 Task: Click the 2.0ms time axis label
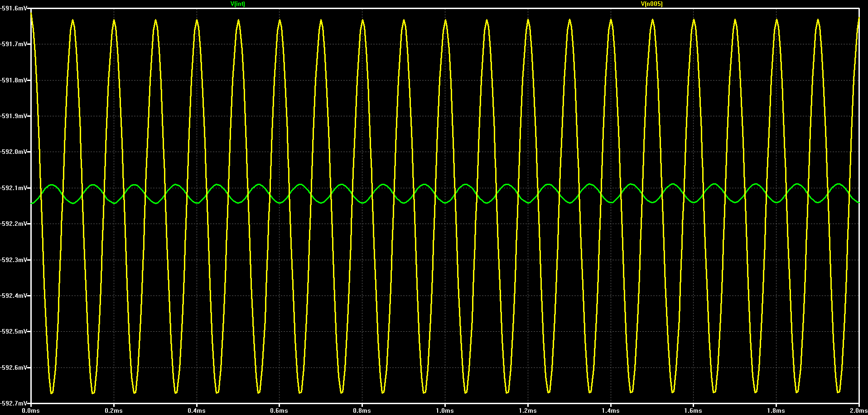(859, 411)
